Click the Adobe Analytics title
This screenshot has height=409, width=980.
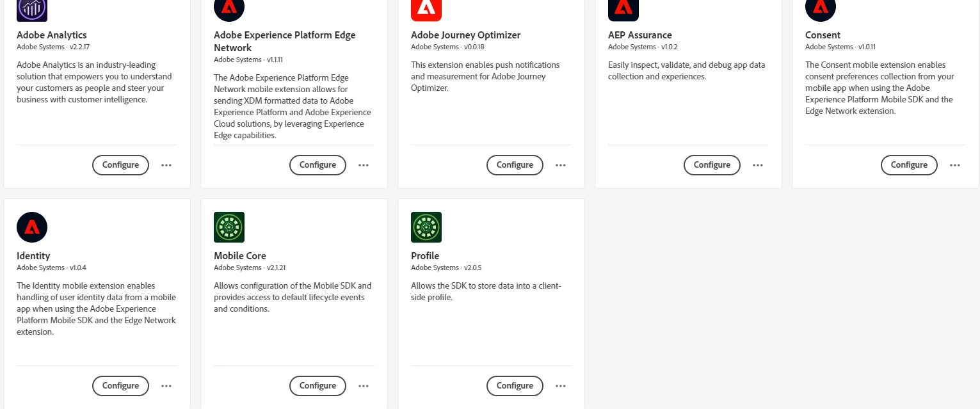coord(52,35)
